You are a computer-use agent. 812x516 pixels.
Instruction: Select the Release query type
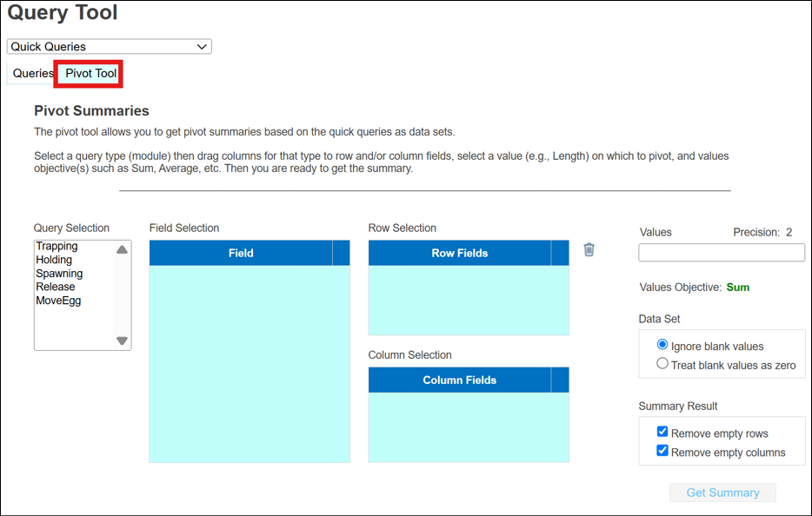pos(56,287)
